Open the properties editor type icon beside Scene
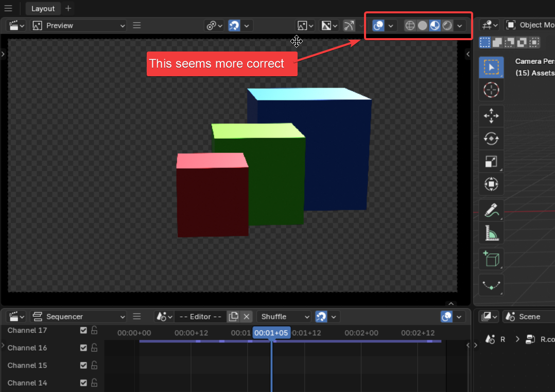Screen dimensions: 555x392 point(490,317)
